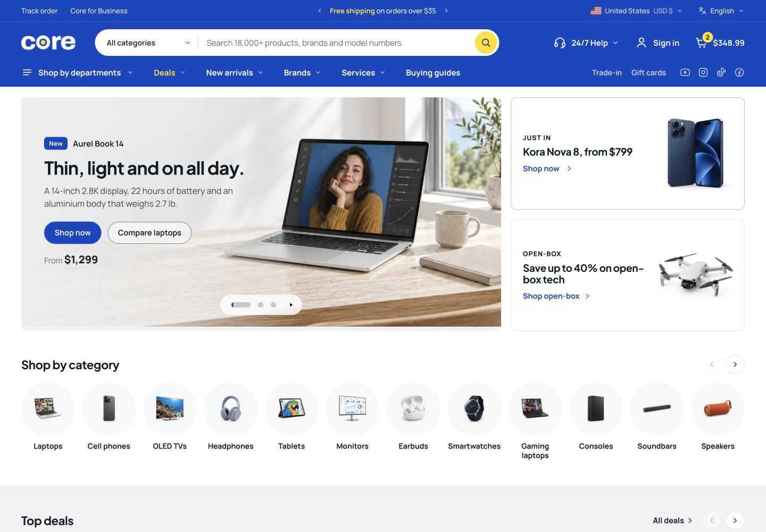
Task: Open the United States USD $ selector
Action: (636, 11)
